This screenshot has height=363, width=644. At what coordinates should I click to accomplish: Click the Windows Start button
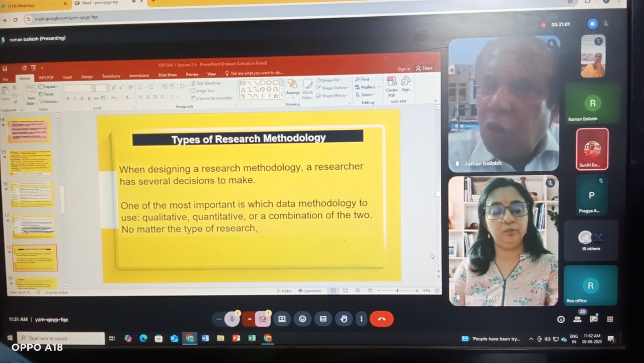9,338
